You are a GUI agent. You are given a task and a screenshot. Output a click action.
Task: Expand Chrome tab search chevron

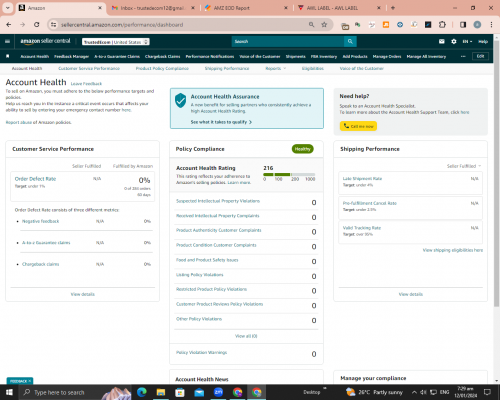[x=7, y=8]
